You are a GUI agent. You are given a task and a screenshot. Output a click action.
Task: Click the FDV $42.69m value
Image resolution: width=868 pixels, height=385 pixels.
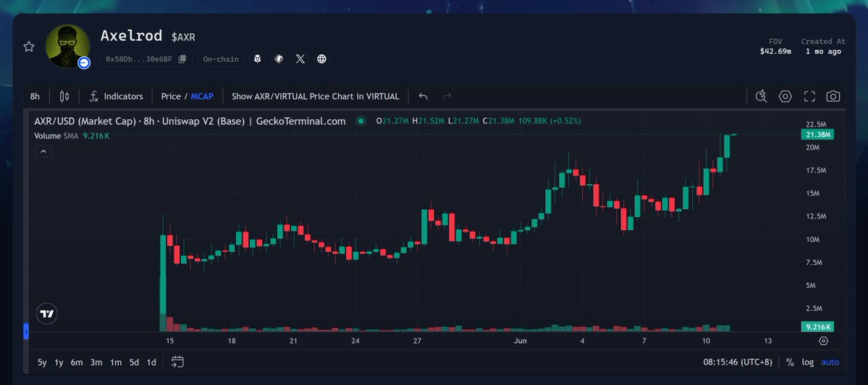tap(775, 51)
